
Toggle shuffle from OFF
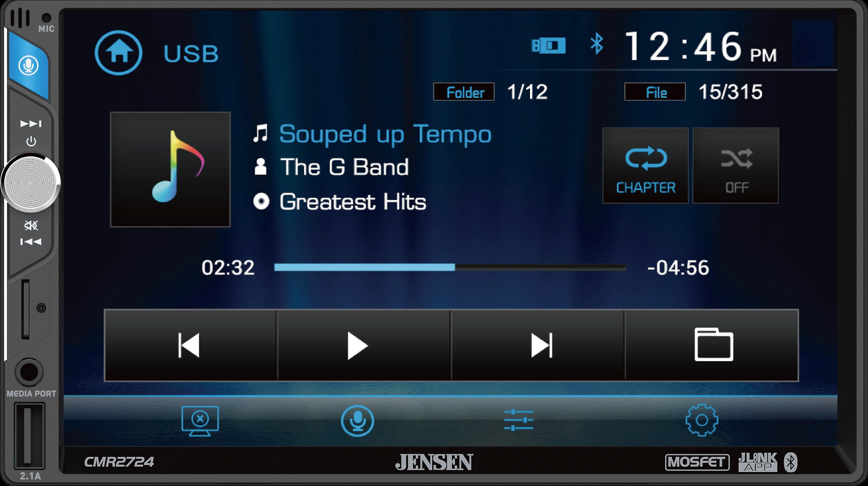pos(736,165)
